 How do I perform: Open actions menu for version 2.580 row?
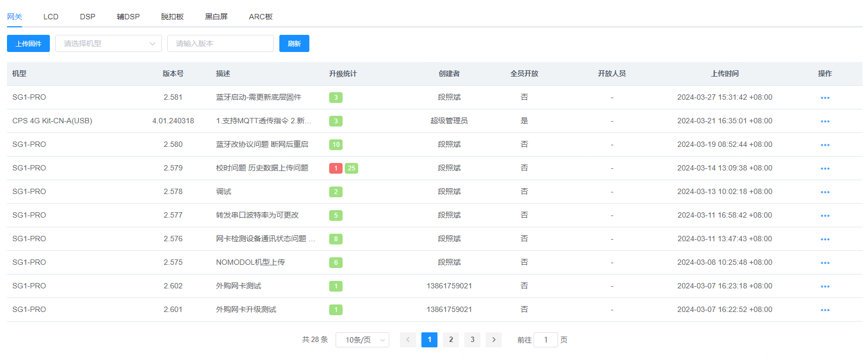point(825,145)
